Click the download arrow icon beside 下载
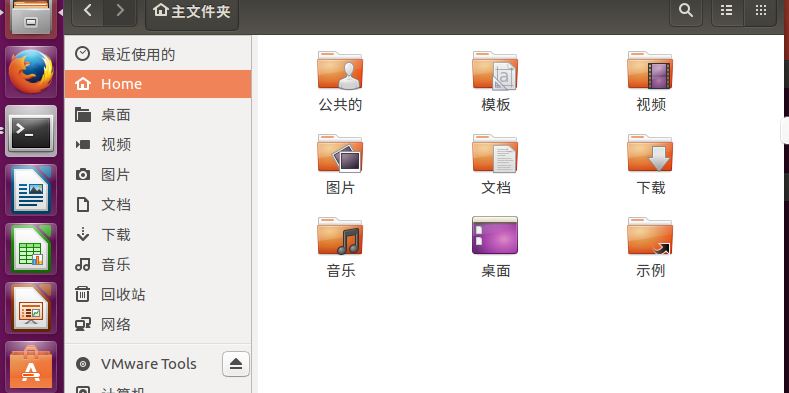789x393 pixels. [83, 234]
